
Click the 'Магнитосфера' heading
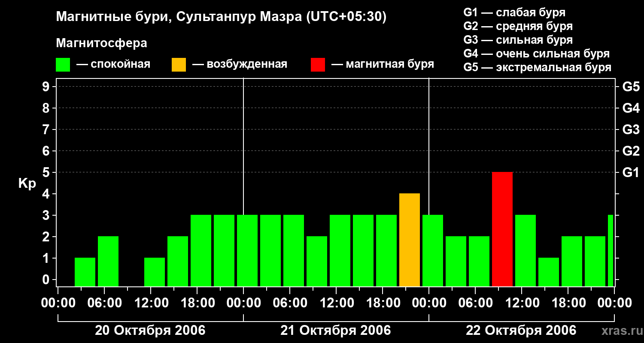pyautogui.click(x=101, y=43)
